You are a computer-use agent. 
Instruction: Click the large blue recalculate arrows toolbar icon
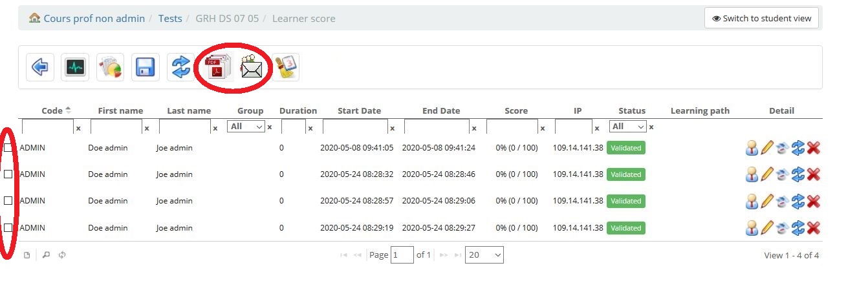(x=180, y=67)
